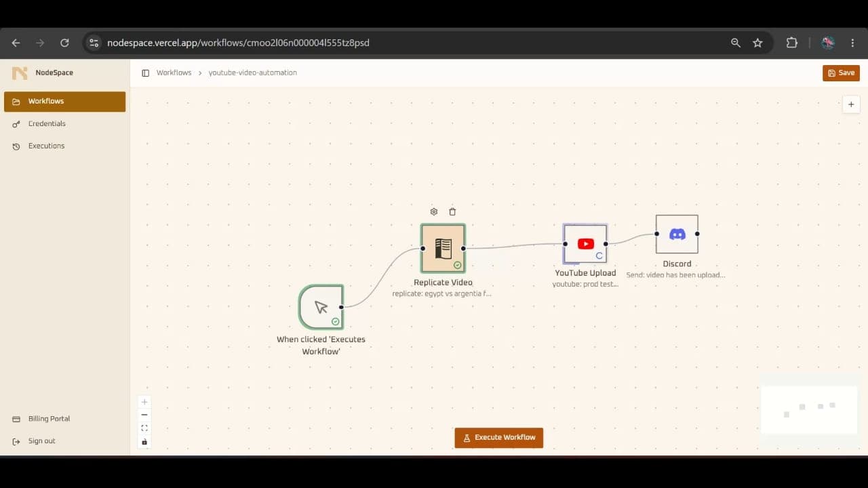The width and height of the screenshot is (868, 488).
Task: Click the site information icon in address bar
Action: [94, 43]
